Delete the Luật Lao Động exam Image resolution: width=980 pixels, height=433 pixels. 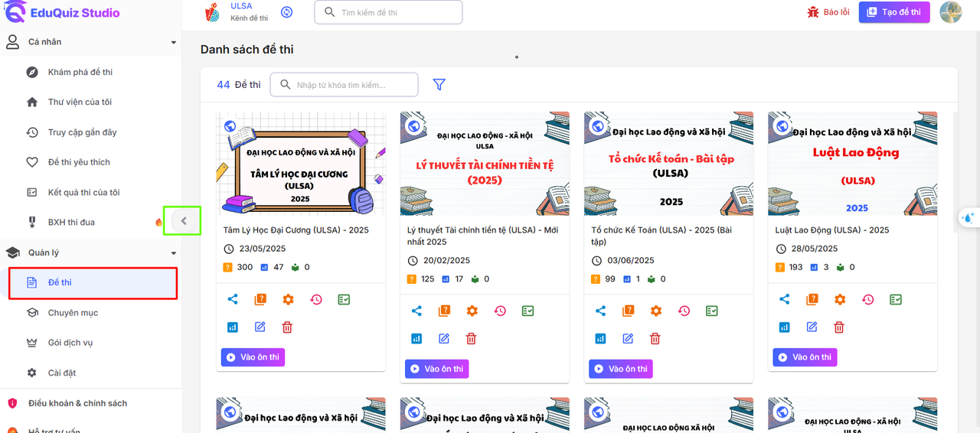(x=839, y=327)
